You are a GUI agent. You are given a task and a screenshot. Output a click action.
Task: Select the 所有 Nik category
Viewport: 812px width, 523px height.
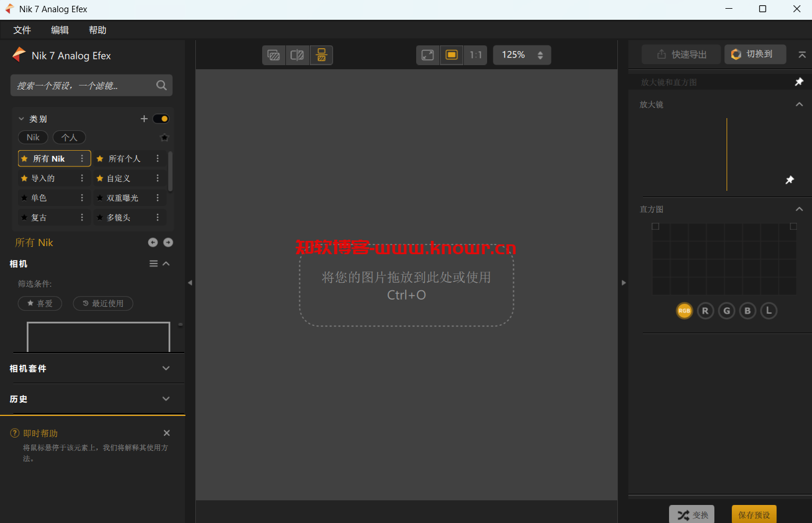coord(55,159)
